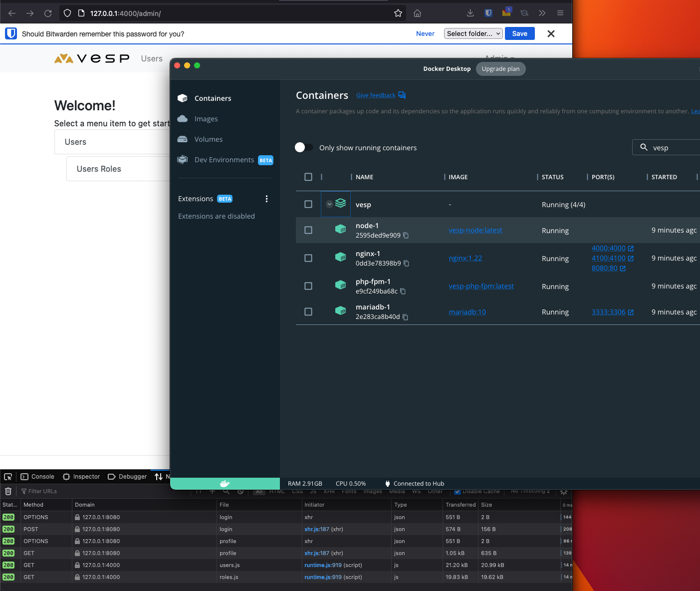Open Images section in Docker sidebar
Image resolution: width=700 pixels, height=591 pixels.
point(206,119)
